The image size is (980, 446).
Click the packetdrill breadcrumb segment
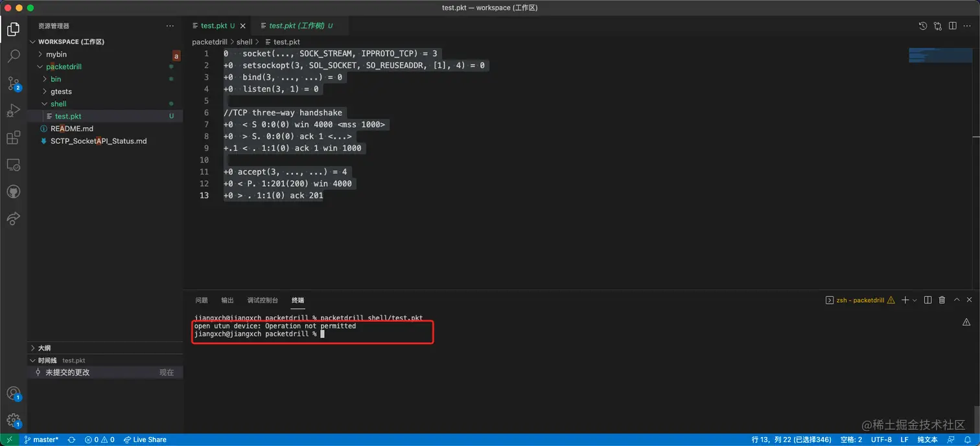point(209,41)
